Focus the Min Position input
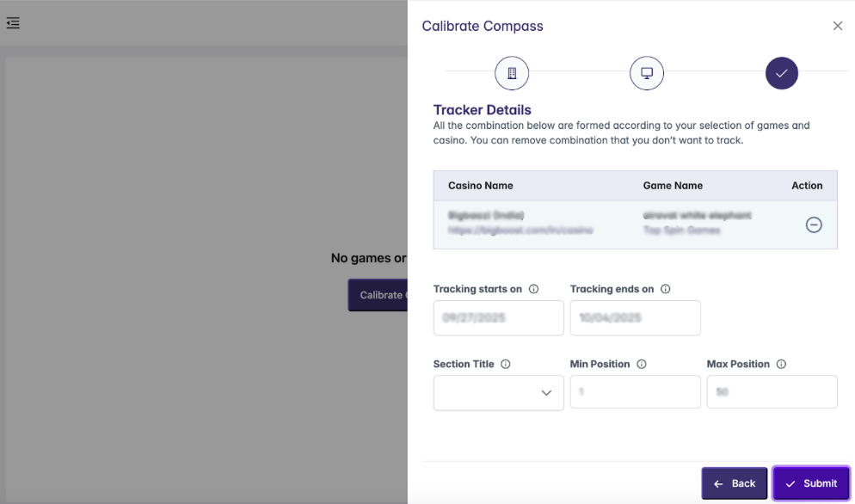This screenshot has width=855, height=504. click(x=635, y=392)
